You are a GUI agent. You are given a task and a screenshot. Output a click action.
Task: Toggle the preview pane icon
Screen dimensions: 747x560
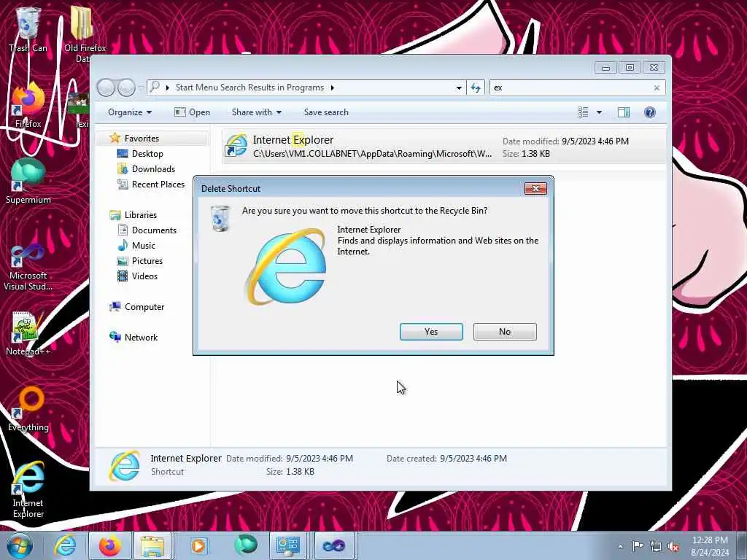[624, 112]
